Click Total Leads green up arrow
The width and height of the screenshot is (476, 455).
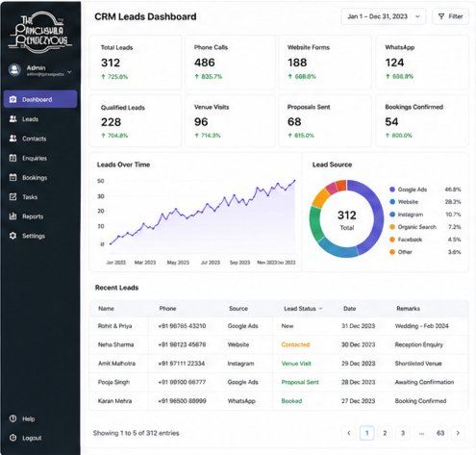(x=103, y=77)
